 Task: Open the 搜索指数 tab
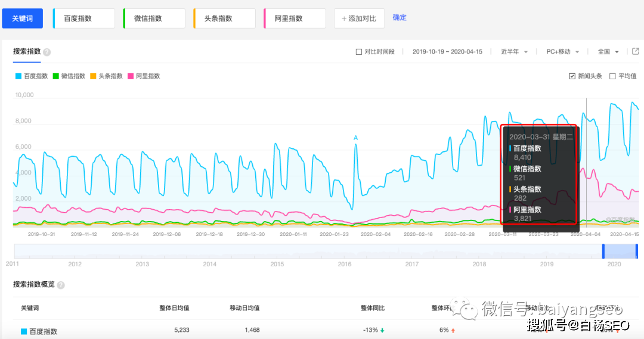coord(27,52)
